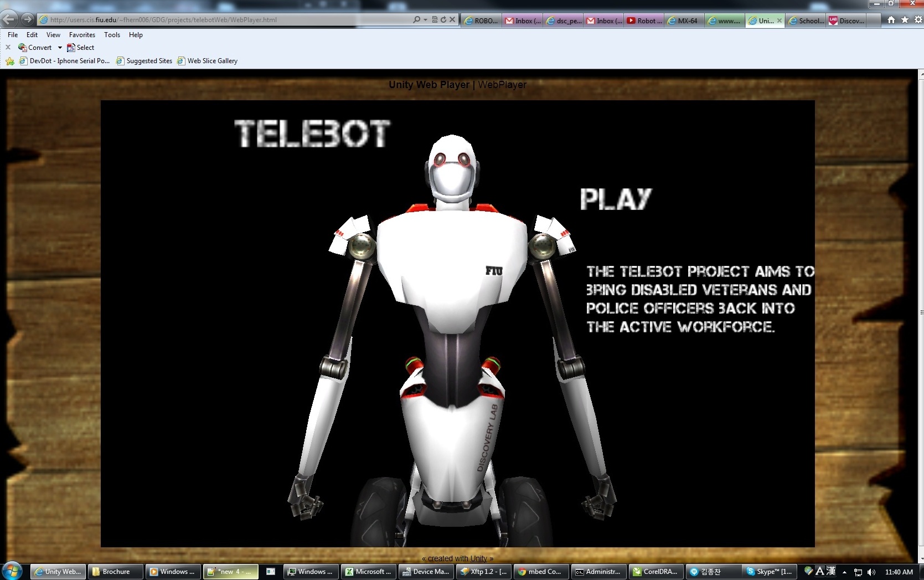Expand the Convert dropdown arrow
Viewport: 924px width, 580px height.
point(60,48)
